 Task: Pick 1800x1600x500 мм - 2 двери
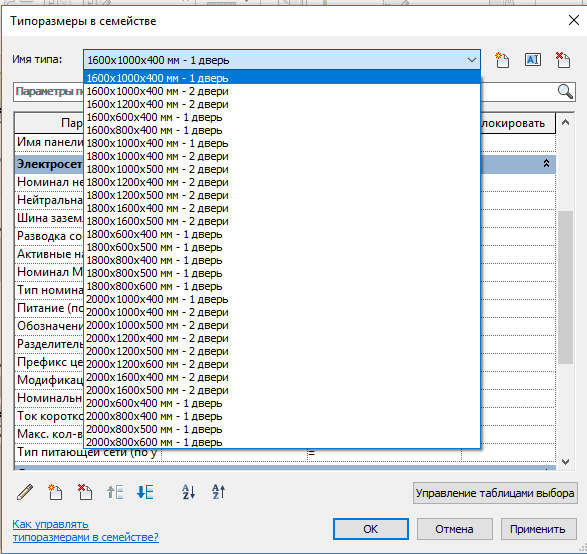pyautogui.click(x=282, y=221)
